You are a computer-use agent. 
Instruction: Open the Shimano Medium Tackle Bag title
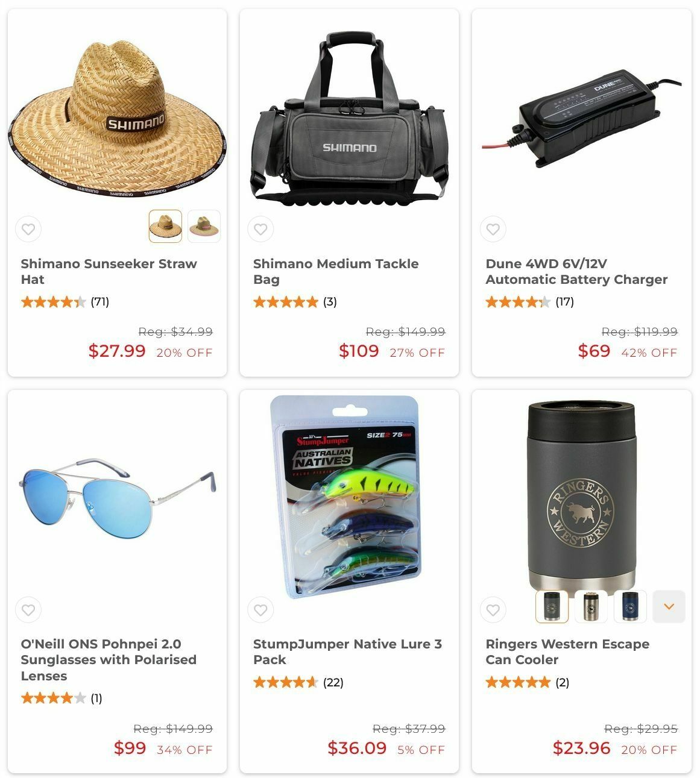tap(336, 271)
